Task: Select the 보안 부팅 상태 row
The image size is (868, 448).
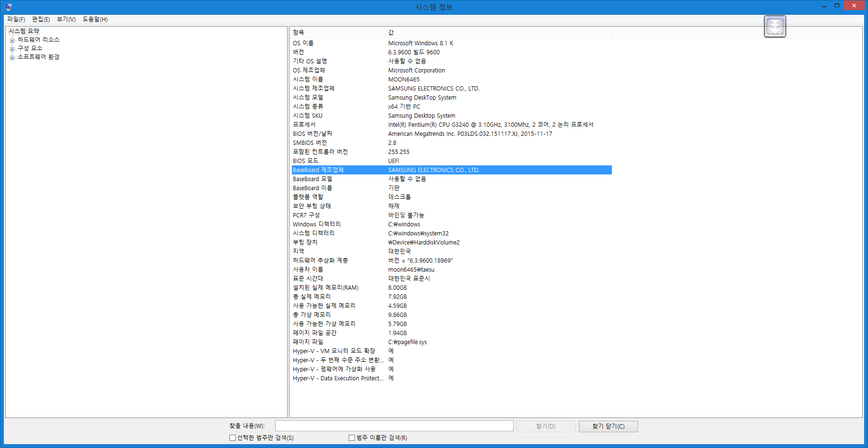Action: coord(452,206)
